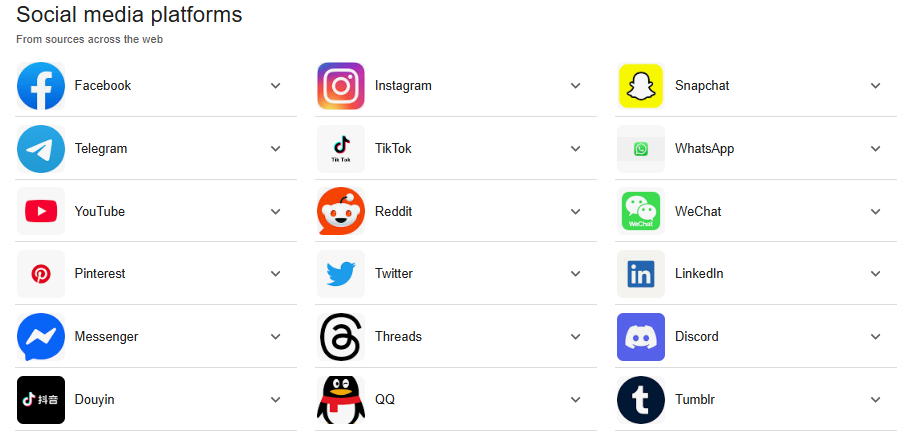This screenshot has width=898, height=436.
Task: Click the Twitter bird icon
Action: coord(341,274)
